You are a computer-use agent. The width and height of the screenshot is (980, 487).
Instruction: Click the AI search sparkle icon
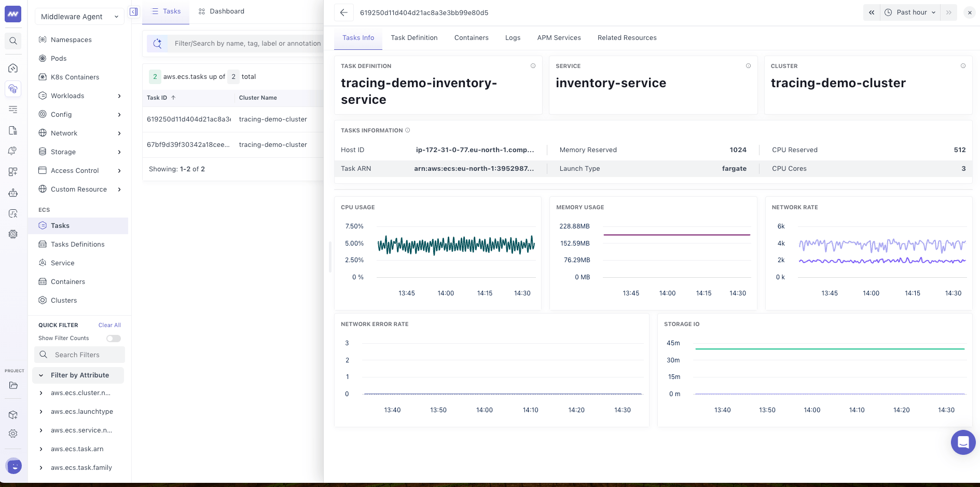point(157,44)
